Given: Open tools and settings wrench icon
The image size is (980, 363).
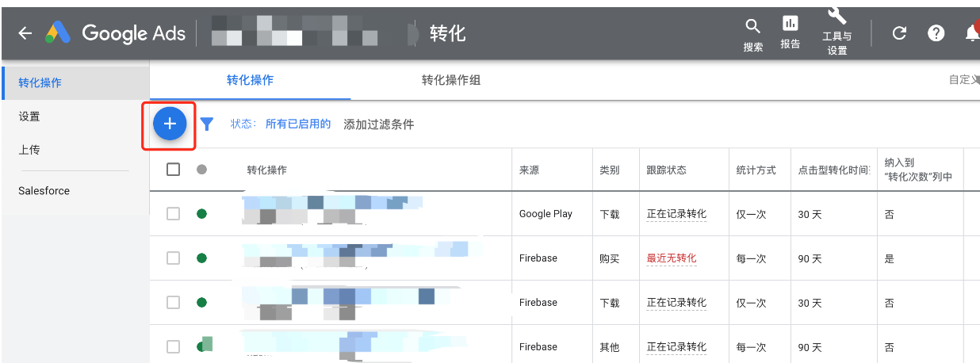Looking at the screenshot, I should click(836, 16).
